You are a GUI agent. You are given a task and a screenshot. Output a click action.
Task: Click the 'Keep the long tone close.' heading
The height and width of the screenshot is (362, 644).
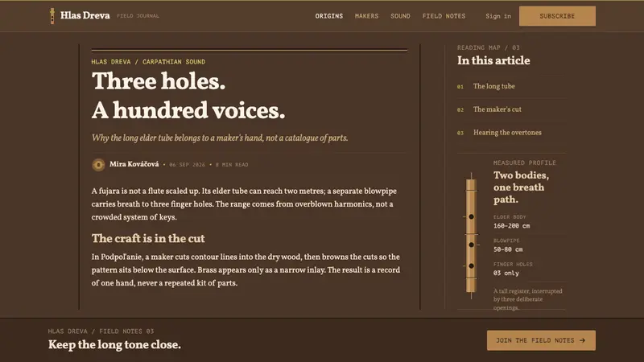[114, 344]
